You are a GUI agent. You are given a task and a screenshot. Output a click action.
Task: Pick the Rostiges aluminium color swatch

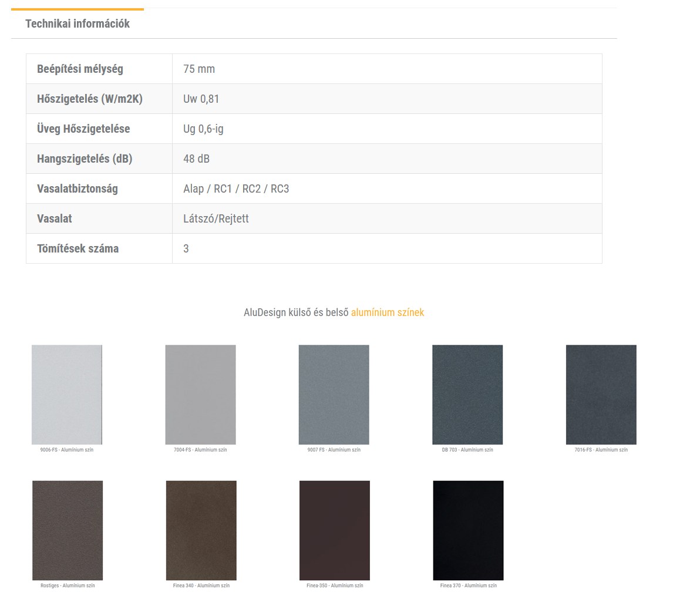[x=68, y=530]
